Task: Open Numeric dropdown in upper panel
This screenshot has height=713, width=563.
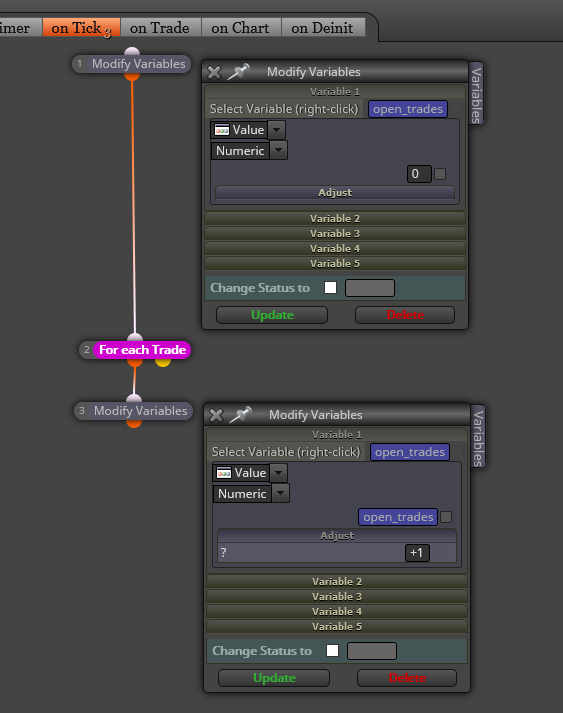Action: 278,150
